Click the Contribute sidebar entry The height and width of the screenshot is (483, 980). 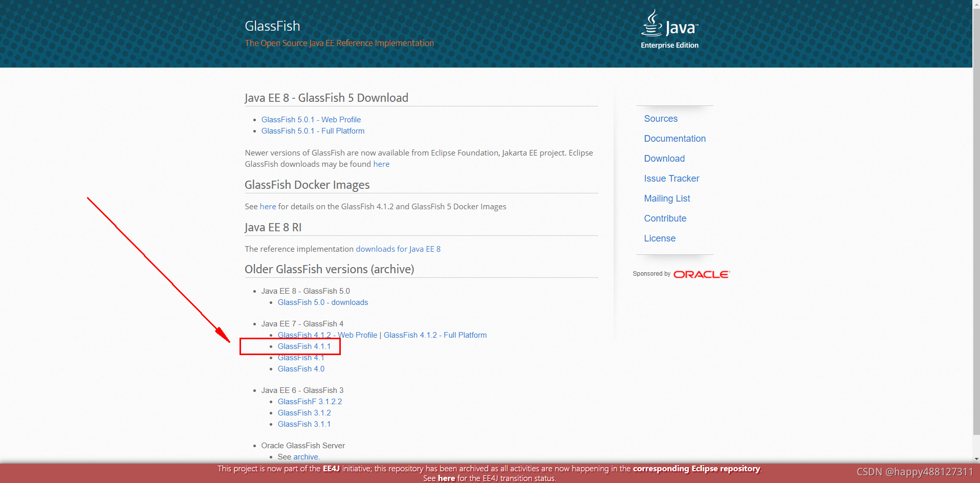coord(665,218)
